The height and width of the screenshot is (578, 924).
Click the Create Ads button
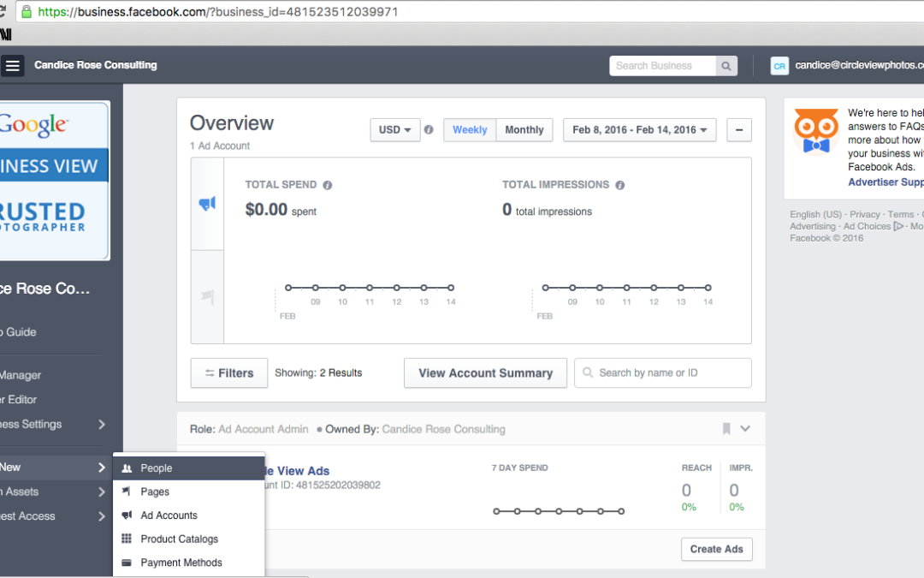(x=716, y=549)
